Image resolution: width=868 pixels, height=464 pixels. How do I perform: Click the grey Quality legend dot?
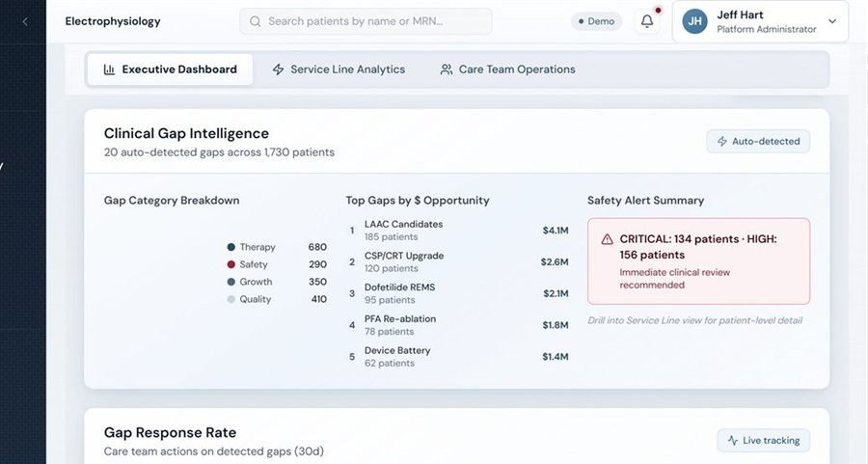[x=231, y=299]
